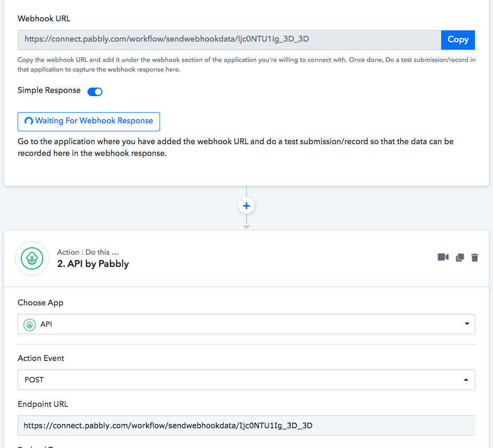Delete the action step with trash icon
Image resolution: width=493 pixels, height=448 pixels.
coord(474,257)
